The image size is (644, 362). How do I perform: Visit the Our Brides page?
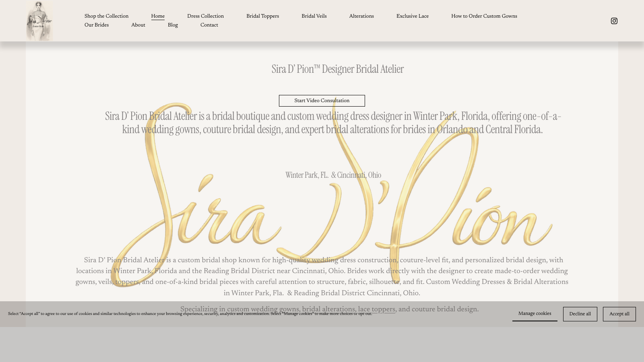[97, 25]
